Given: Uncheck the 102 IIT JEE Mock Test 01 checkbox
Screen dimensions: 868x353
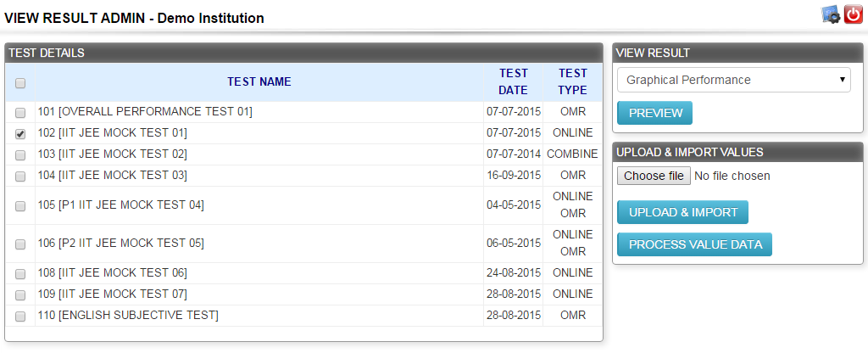Looking at the screenshot, I should (x=20, y=134).
